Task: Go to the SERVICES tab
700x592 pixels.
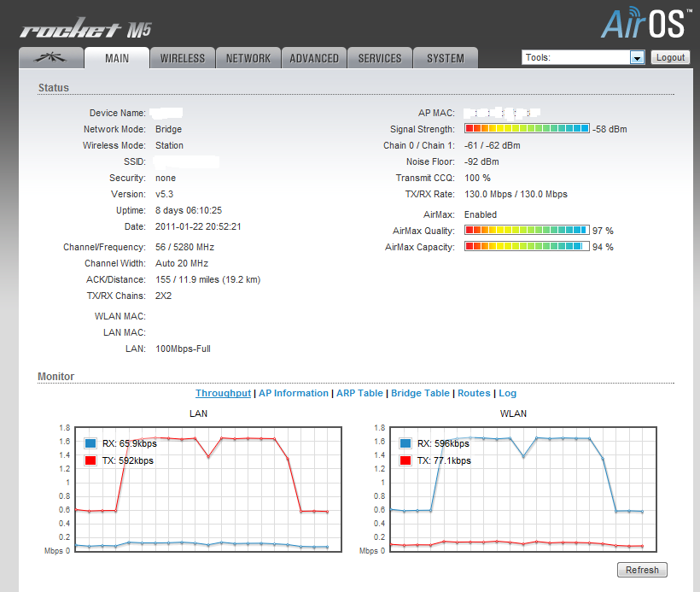Action: tap(380, 58)
